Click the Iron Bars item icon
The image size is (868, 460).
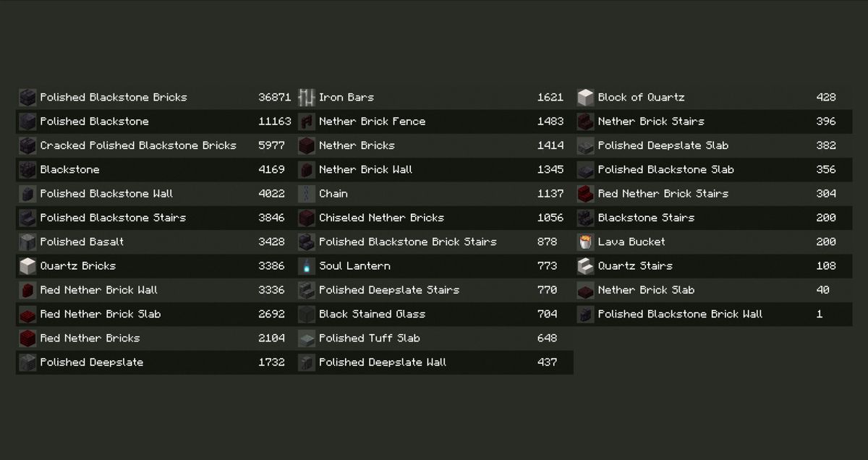coord(307,98)
